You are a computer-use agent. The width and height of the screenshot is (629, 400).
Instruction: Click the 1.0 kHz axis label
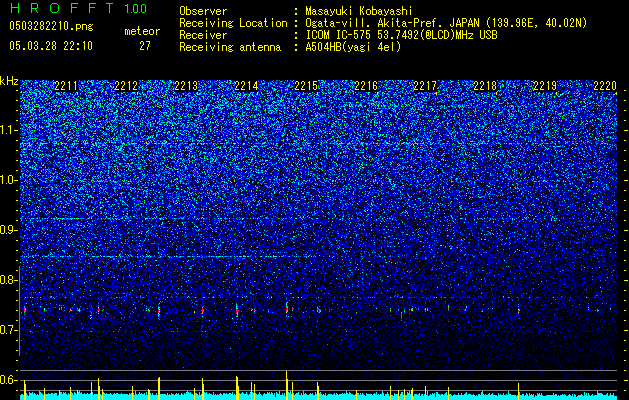(8, 180)
